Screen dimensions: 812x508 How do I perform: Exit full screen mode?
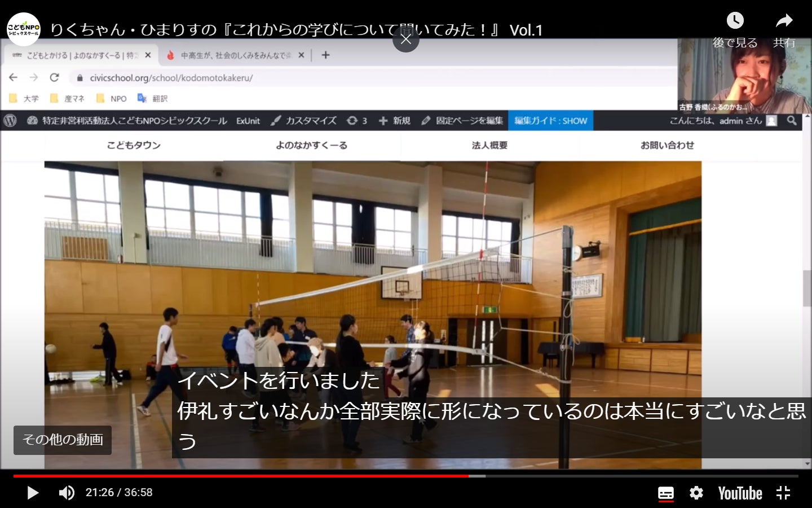[x=783, y=493]
